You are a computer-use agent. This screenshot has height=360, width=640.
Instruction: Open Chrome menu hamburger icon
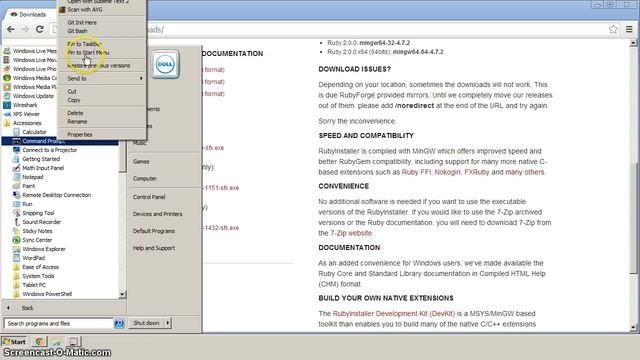pyautogui.click(x=629, y=29)
